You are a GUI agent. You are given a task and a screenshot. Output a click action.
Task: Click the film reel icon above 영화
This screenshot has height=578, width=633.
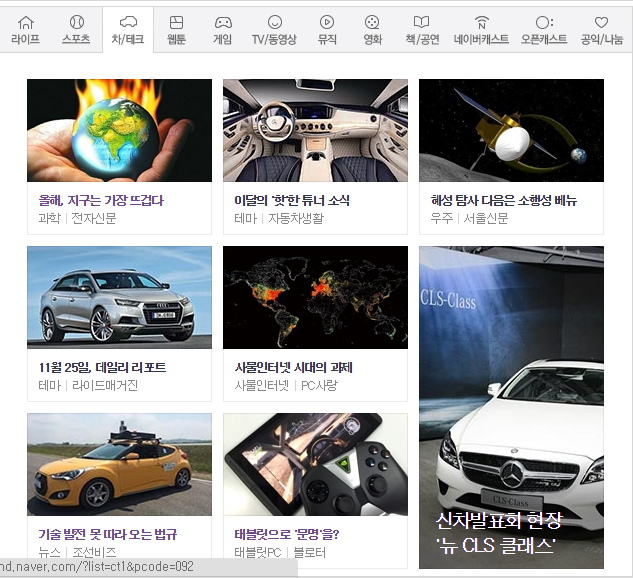click(x=372, y=22)
